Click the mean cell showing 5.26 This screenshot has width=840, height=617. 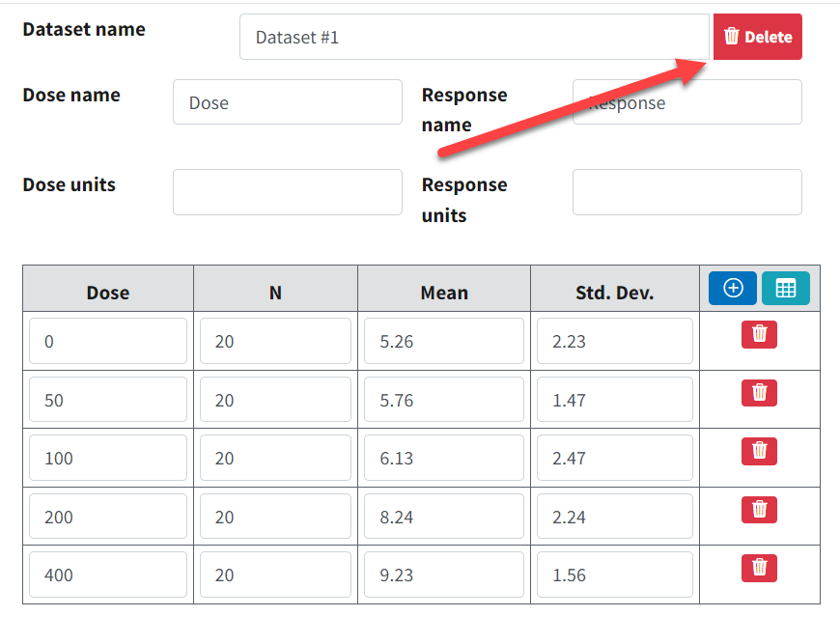(x=443, y=341)
